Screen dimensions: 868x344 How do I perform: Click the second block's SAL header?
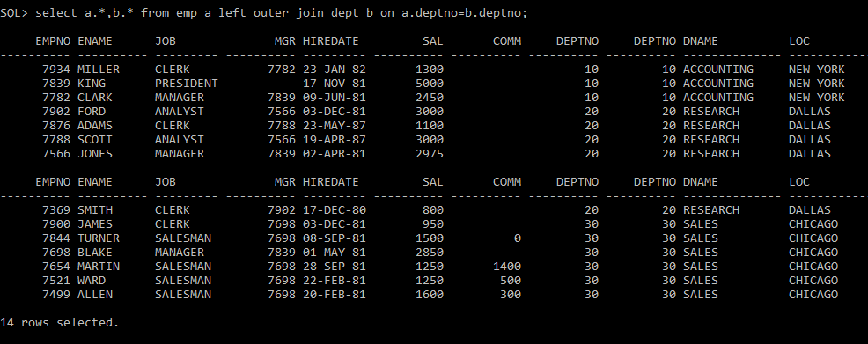click(433, 182)
